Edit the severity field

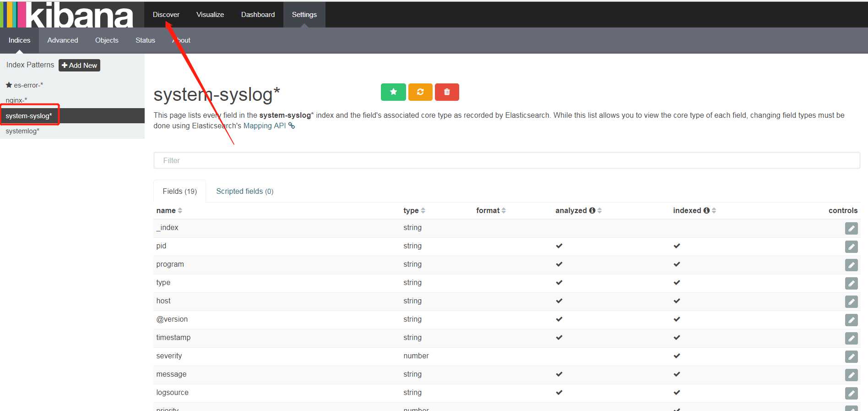tap(851, 356)
